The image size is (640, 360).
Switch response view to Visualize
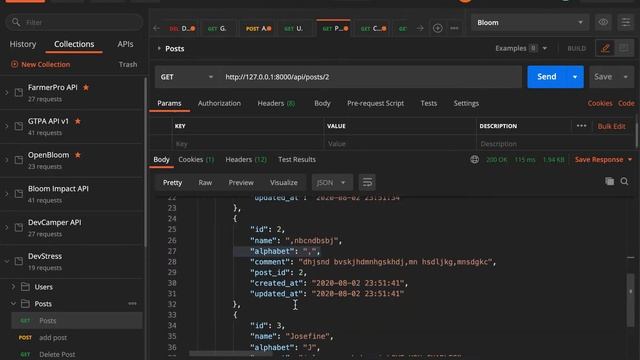[284, 182]
